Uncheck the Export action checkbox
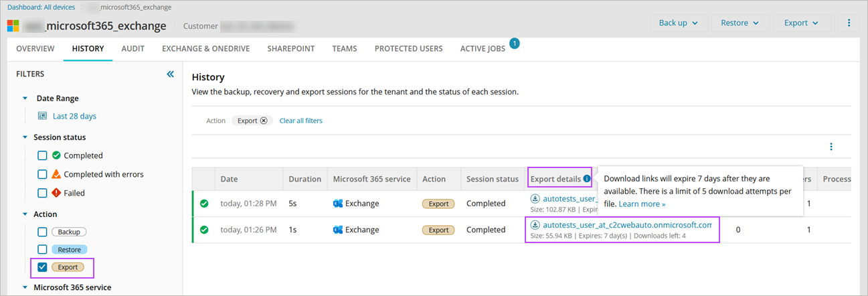This screenshot has width=868, height=296. tap(42, 267)
